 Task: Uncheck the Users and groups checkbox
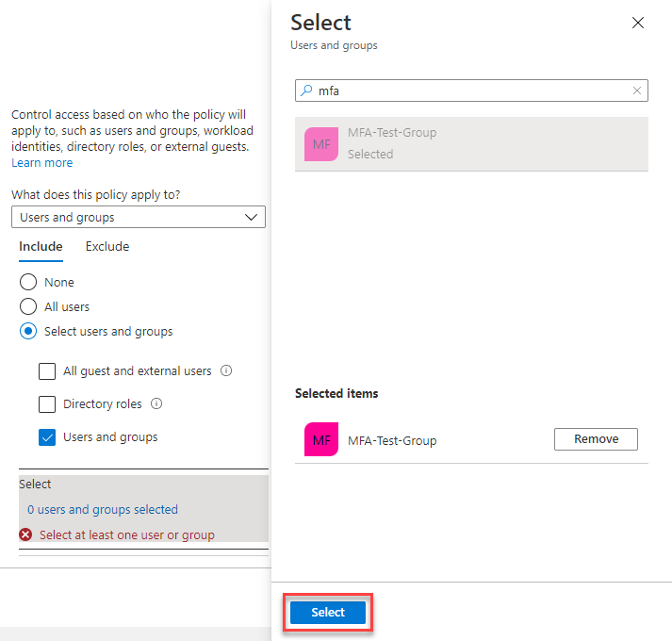click(47, 437)
